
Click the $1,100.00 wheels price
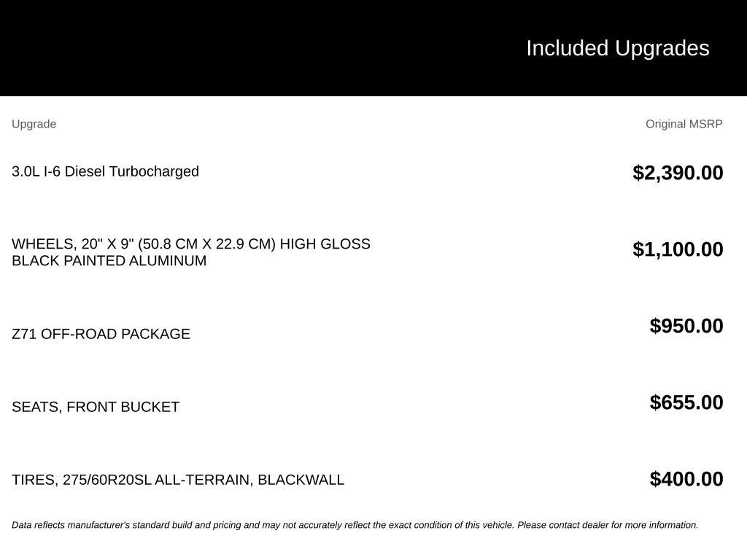tap(678, 249)
